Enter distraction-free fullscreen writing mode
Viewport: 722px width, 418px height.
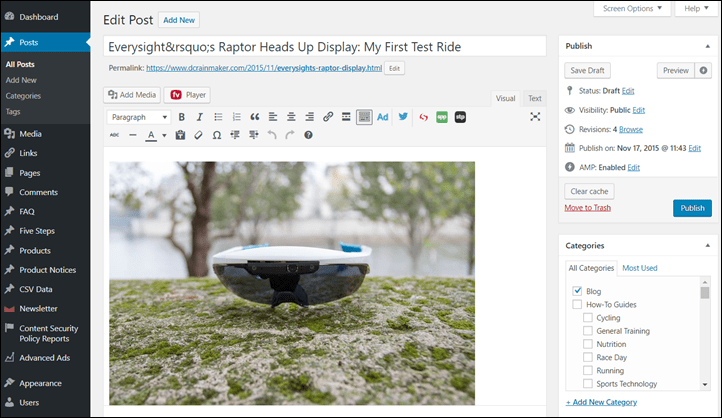pyautogui.click(x=535, y=117)
